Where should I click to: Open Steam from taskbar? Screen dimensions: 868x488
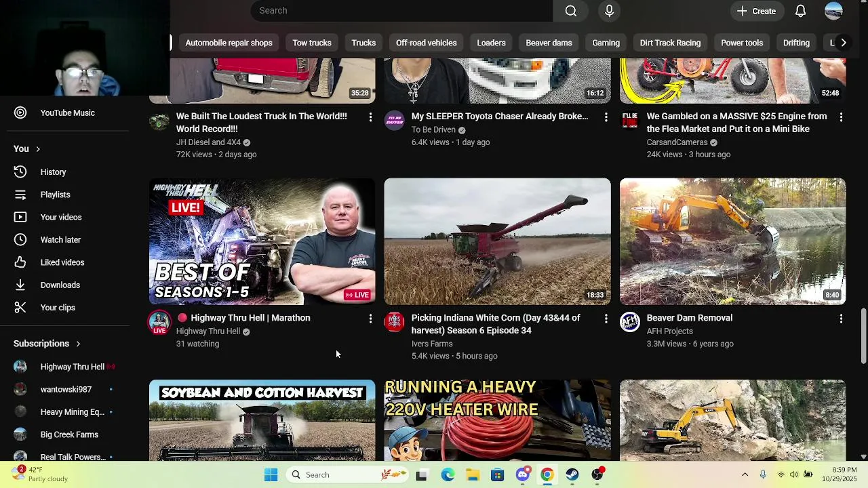[x=572, y=475]
